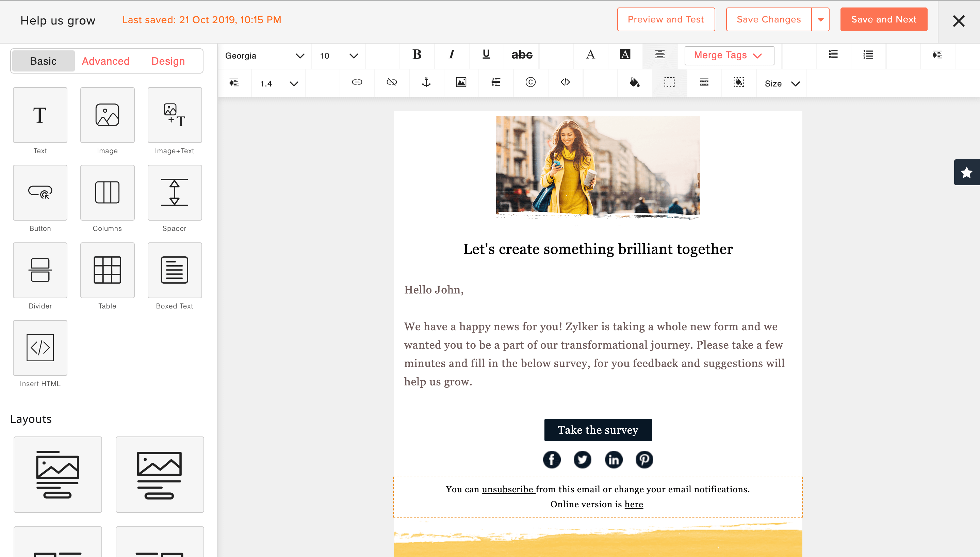Click the Twitter social icon

coord(583,460)
